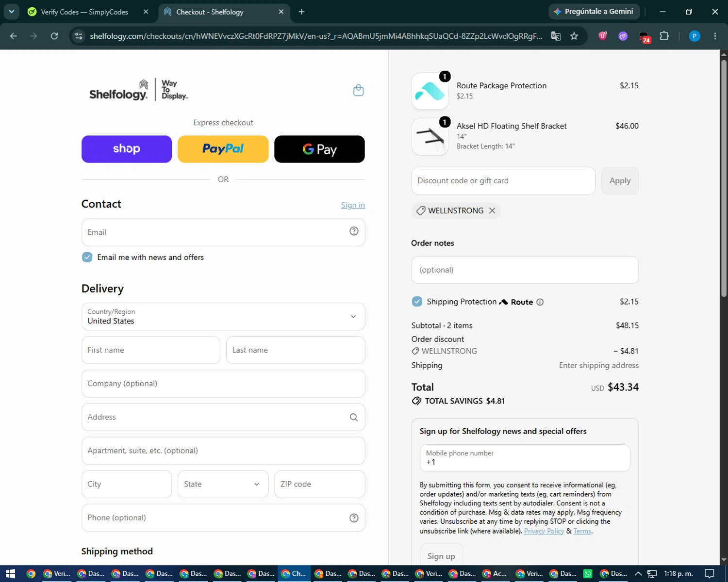
Task: Open the State dropdown
Action: coord(223,484)
